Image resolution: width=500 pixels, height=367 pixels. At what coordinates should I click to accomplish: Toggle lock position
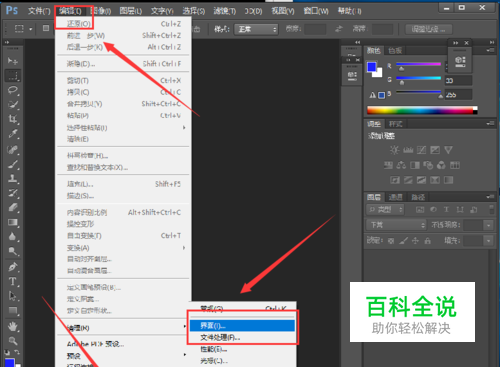(415, 240)
